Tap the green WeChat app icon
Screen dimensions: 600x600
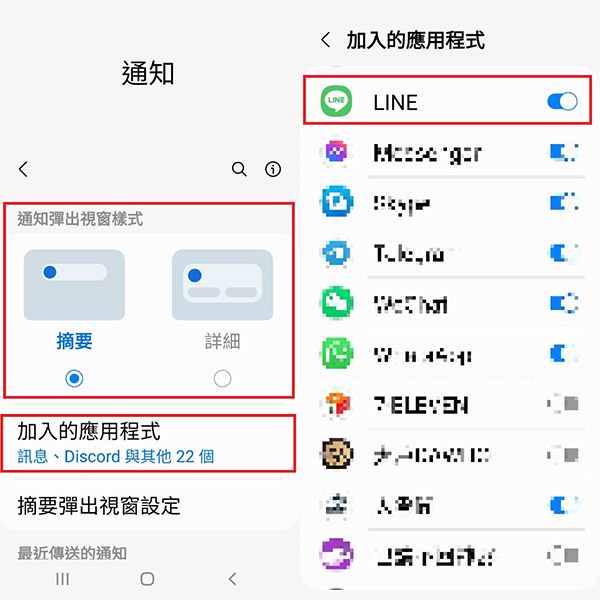(x=336, y=303)
